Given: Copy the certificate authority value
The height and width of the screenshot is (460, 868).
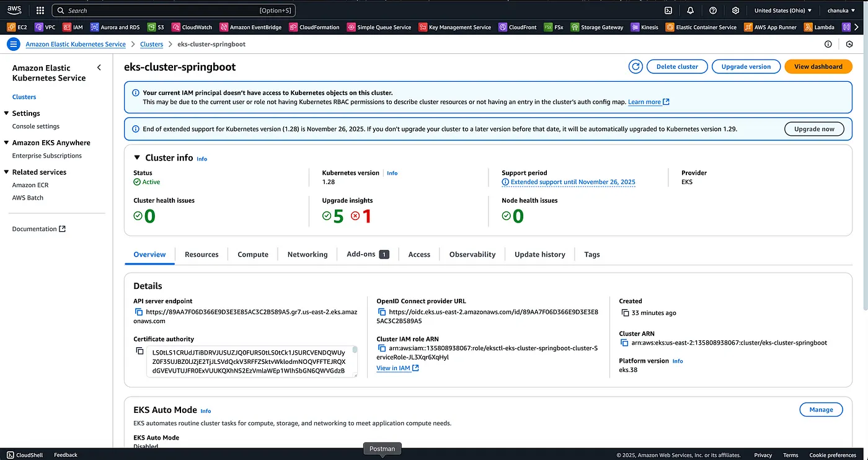Looking at the screenshot, I should tap(139, 351).
